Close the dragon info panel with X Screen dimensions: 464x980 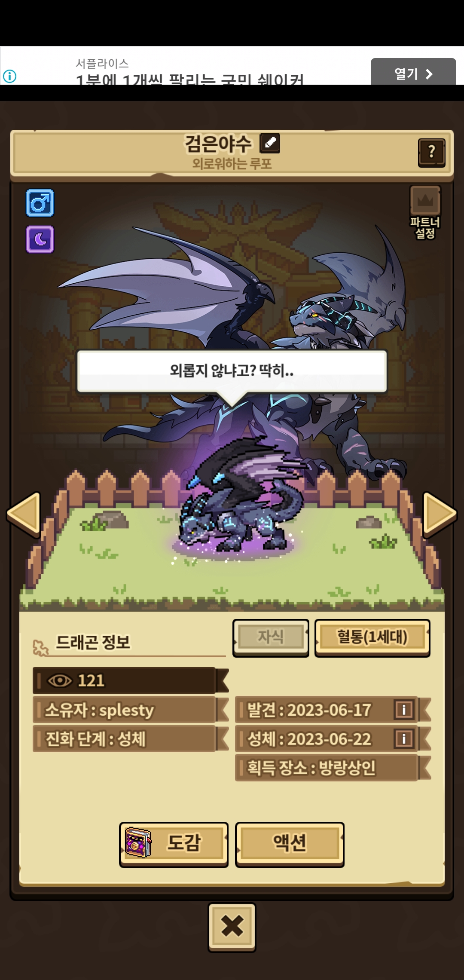coord(232,926)
